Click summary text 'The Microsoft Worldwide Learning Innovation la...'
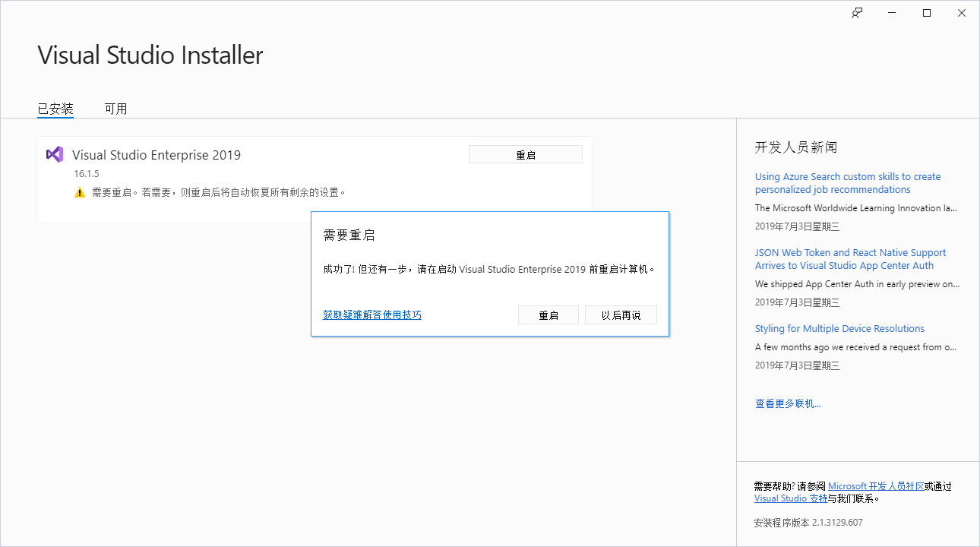980x547 pixels. (x=856, y=207)
